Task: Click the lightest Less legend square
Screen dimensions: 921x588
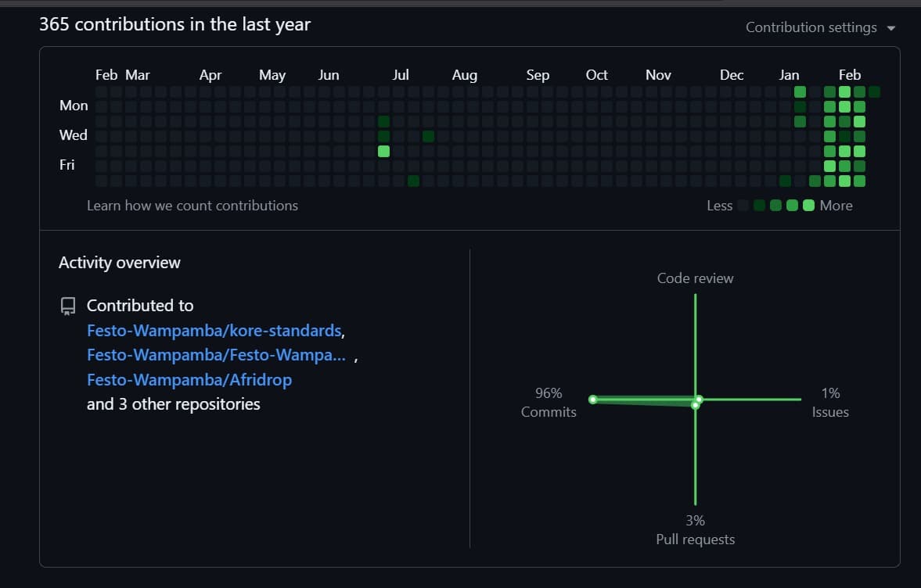Action: (x=742, y=205)
